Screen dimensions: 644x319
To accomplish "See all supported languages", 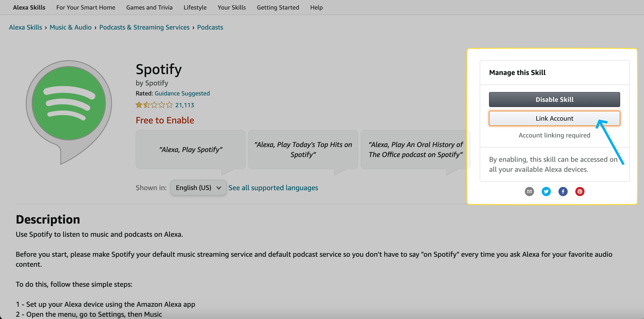I will pyautogui.click(x=273, y=188).
